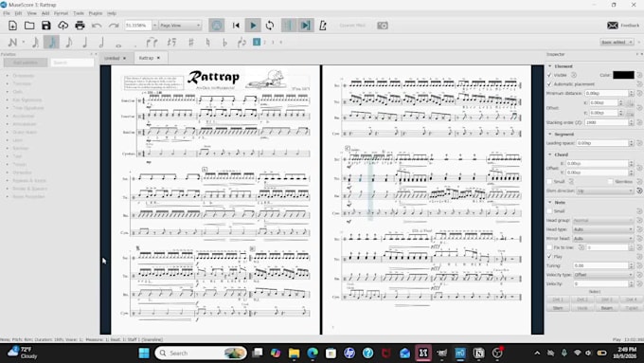Click the Stem select button
Viewport: 644px width, 363px height.
pyautogui.click(x=558, y=308)
